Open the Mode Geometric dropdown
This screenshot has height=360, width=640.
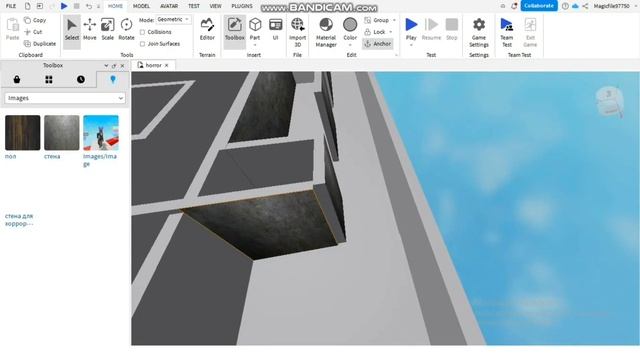[x=173, y=20]
